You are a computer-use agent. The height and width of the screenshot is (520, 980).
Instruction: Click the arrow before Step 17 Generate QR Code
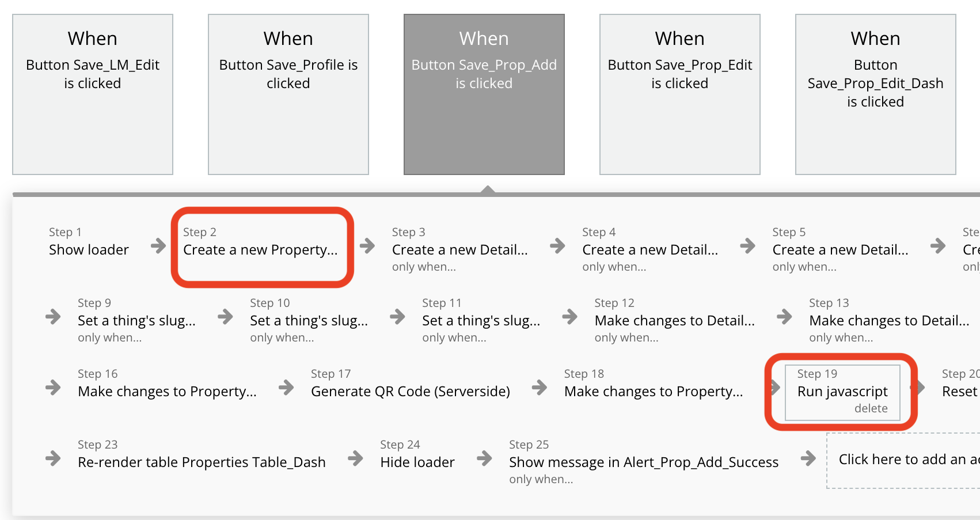(286, 388)
